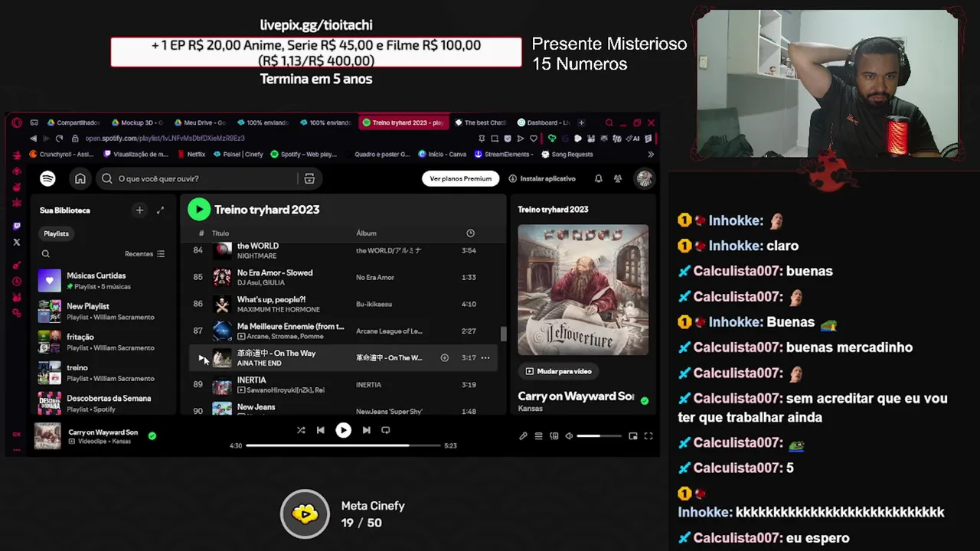Image resolution: width=980 pixels, height=551 pixels.
Task: Open the user profile avatar menu
Action: pyautogui.click(x=645, y=178)
